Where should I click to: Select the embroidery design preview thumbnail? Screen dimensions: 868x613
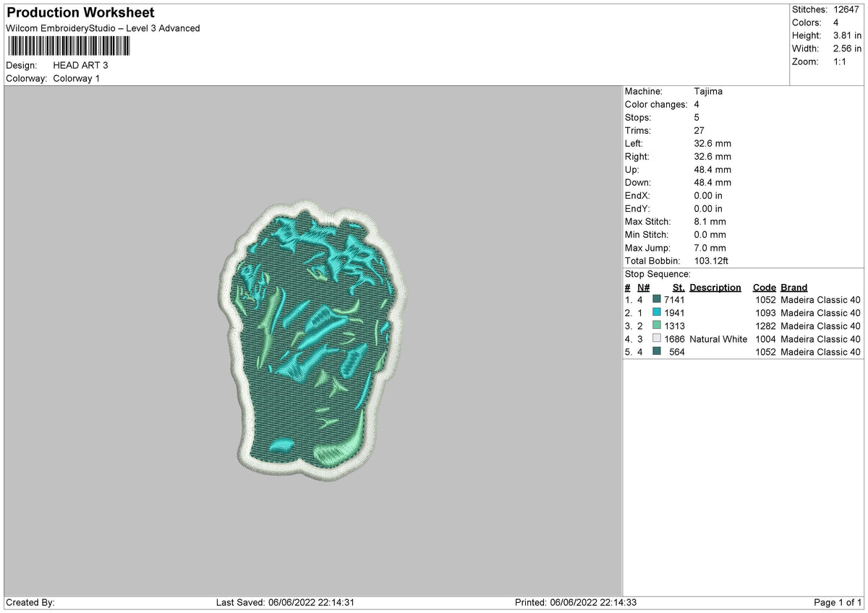[315, 340]
